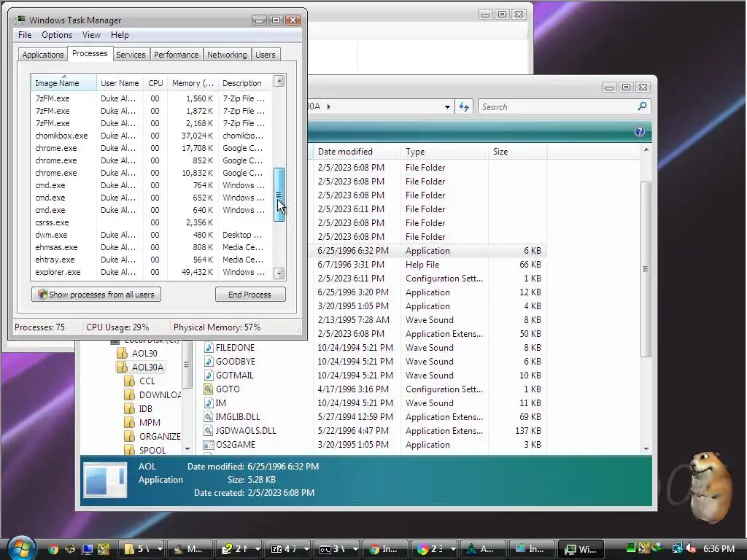Click the search magnifier icon in Explorer
This screenshot has width=747, height=560.
pos(642,106)
